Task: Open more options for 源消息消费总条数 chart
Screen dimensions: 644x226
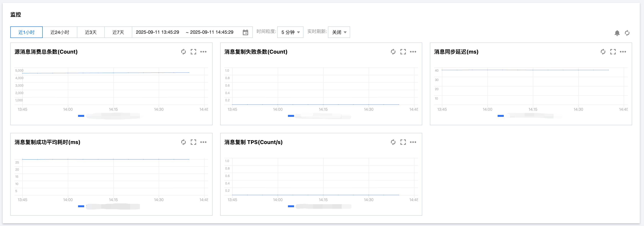Action: click(x=203, y=52)
